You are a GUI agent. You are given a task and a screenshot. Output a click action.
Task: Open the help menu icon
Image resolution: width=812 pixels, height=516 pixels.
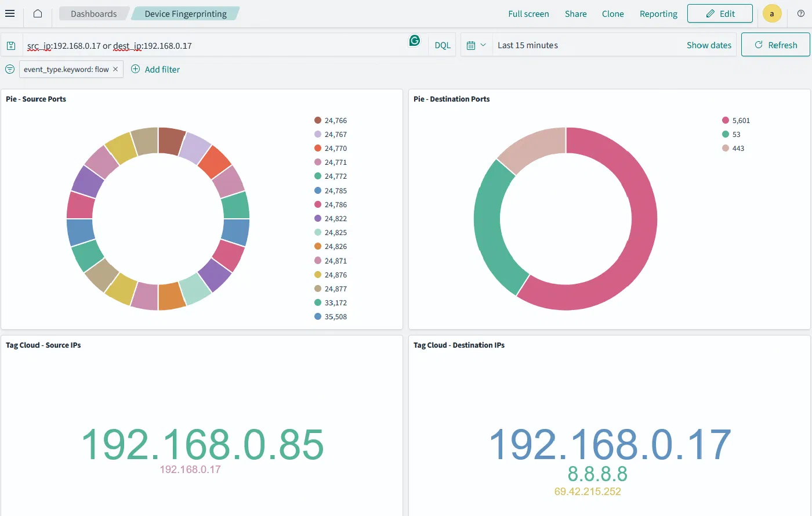pyautogui.click(x=801, y=13)
